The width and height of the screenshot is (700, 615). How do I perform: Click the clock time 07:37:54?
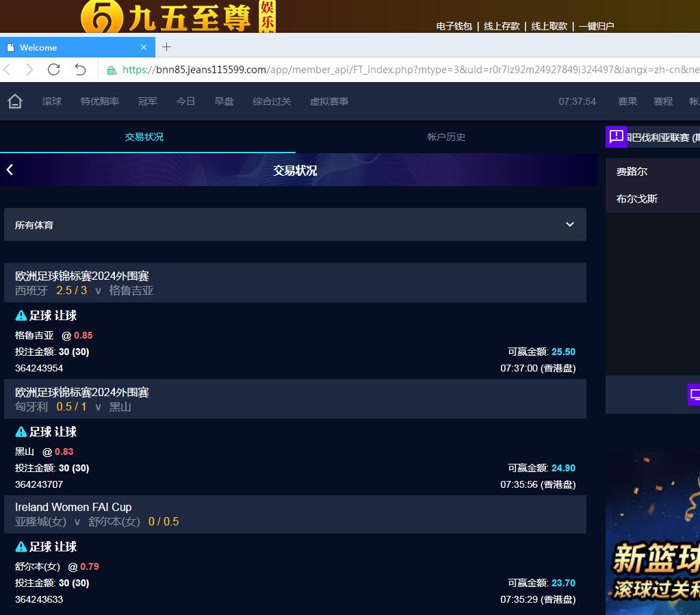pos(578,101)
